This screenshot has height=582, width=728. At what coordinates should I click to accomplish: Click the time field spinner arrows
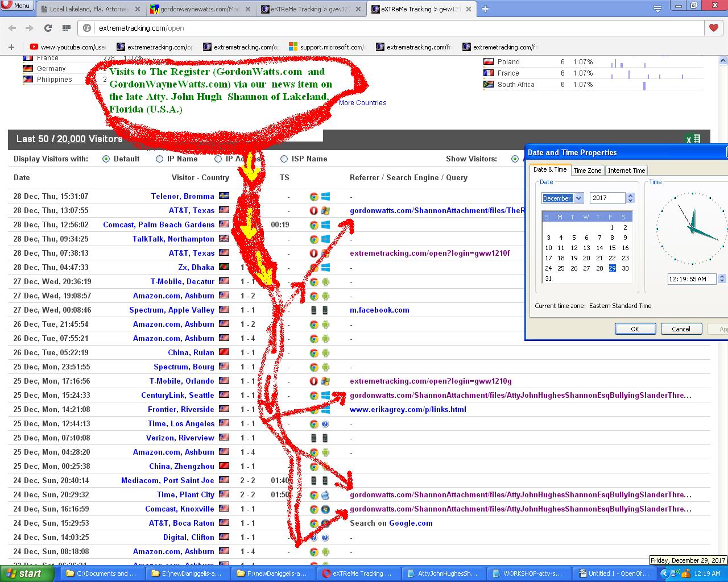(x=722, y=279)
